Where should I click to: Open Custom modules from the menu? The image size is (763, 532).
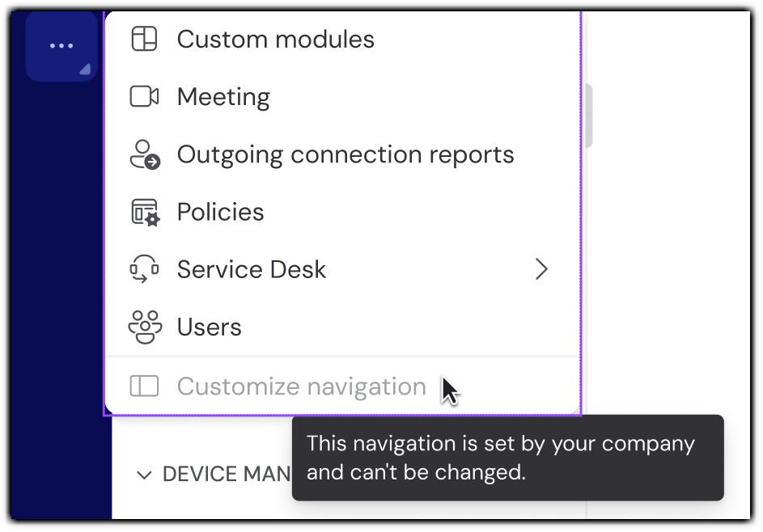(x=275, y=39)
